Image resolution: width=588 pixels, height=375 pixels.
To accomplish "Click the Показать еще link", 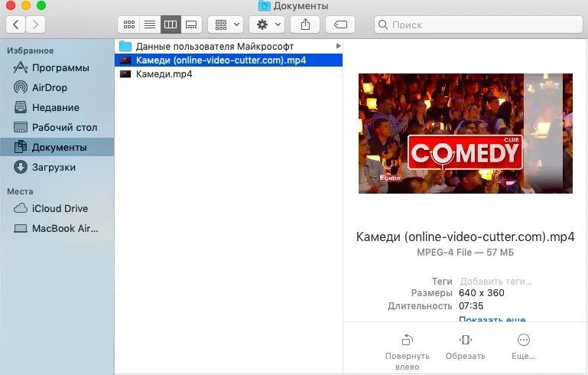I will coord(492,318).
